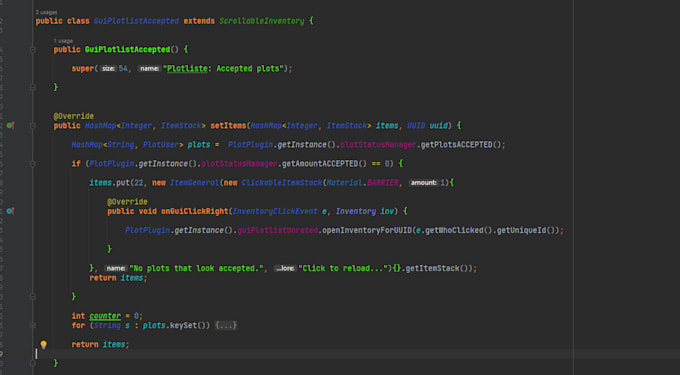Click the 'plots' variable declaration
Viewport: 680px width, 375px height.
click(x=199, y=145)
